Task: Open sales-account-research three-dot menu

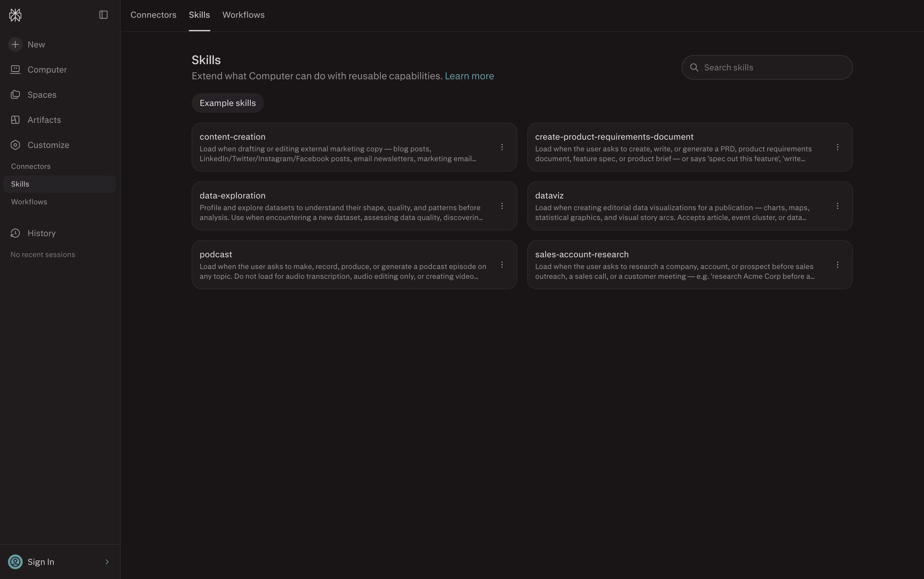Action: click(x=838, y=265)
